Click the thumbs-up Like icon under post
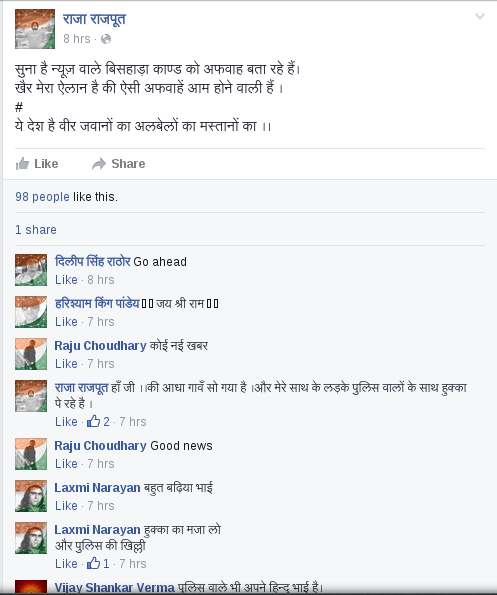 22,164
